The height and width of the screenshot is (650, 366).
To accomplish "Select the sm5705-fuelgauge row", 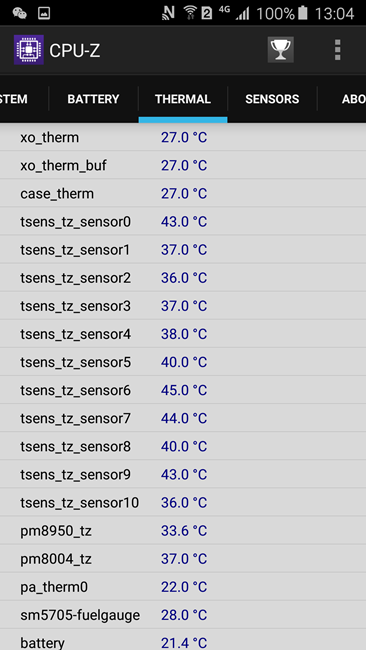I will pos(183,615).
